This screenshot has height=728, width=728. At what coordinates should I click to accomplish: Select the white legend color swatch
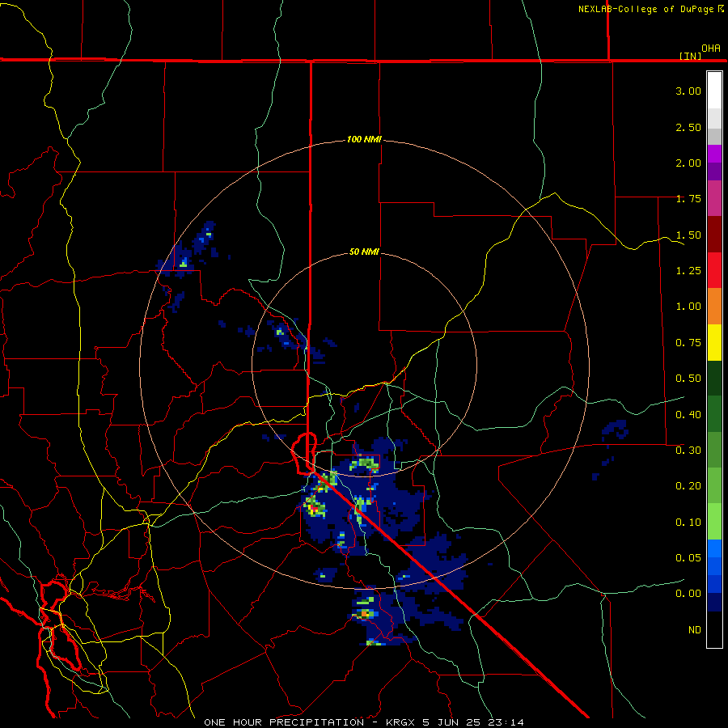click(x=714, y=91)
